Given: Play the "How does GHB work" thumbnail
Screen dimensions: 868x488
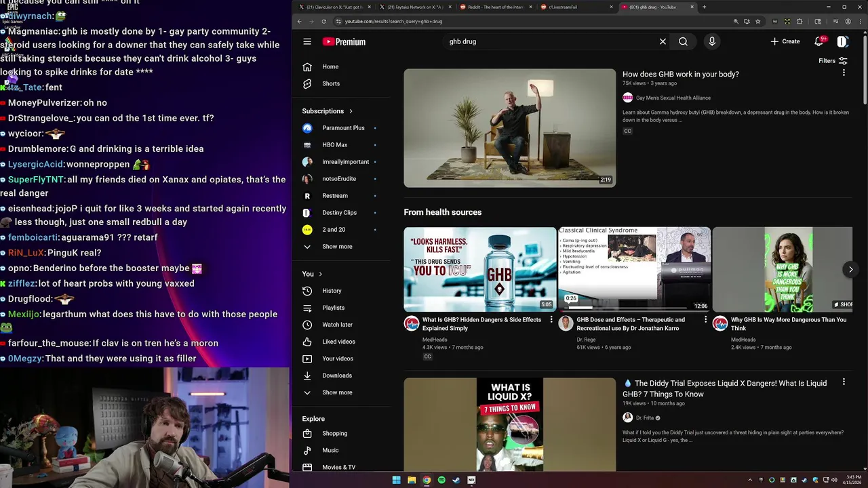Looking at the screenshot, I should 509,127.
